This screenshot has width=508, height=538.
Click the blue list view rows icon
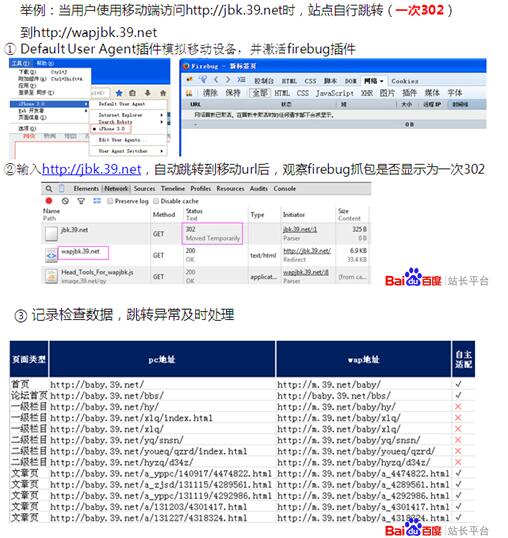pos(97,201)
